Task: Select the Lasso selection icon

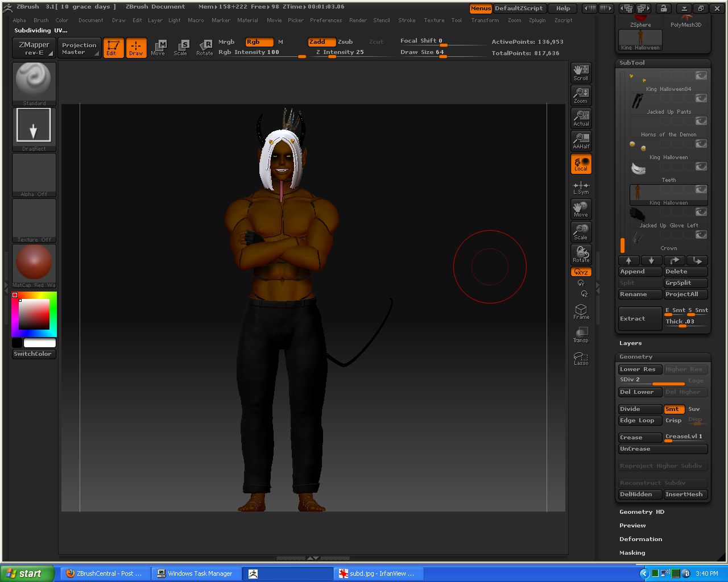Action: 581,357
